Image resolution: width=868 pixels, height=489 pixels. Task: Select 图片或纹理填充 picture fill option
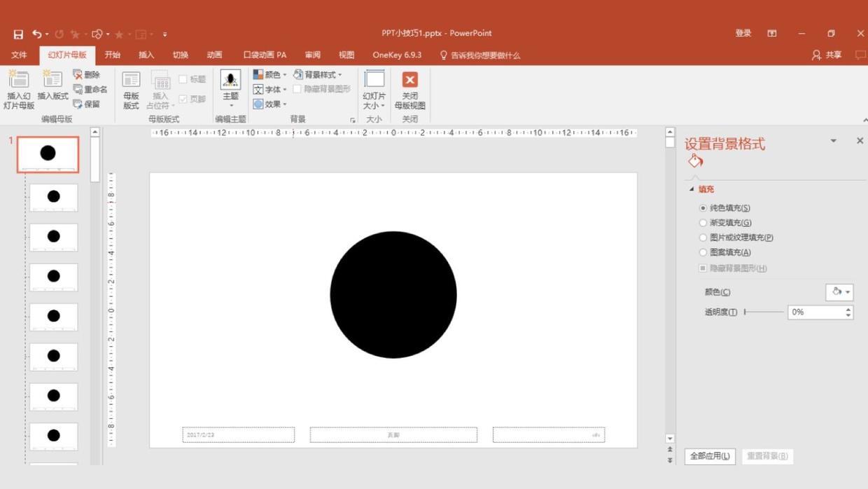tap(703, 237)
